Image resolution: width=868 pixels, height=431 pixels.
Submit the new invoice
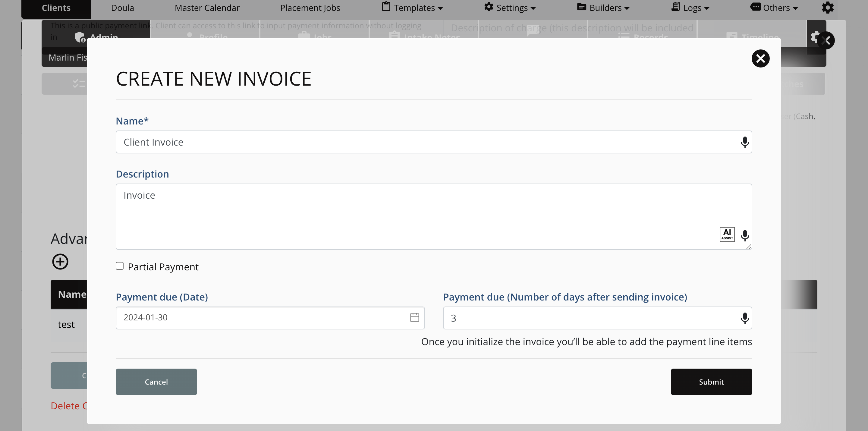point(711,382)
